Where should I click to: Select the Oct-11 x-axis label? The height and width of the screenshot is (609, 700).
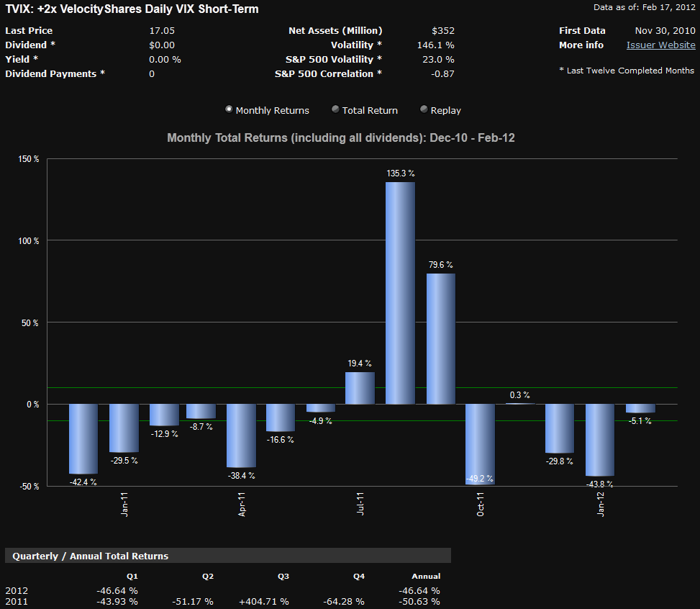(x=480, y=505)
